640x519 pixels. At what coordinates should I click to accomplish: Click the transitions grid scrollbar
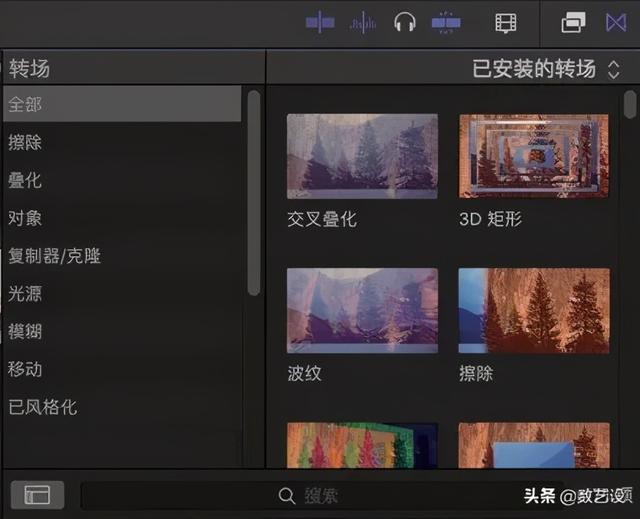pos(630,105)
